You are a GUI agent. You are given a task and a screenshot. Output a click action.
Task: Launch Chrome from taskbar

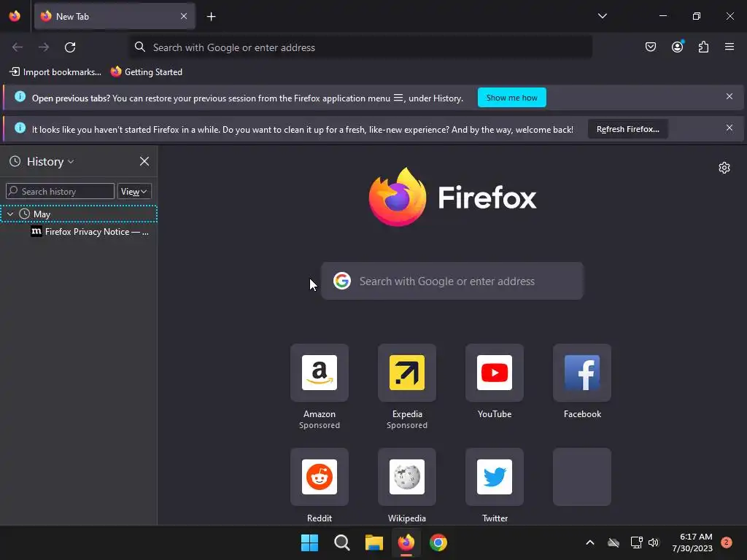click(438, 542)
